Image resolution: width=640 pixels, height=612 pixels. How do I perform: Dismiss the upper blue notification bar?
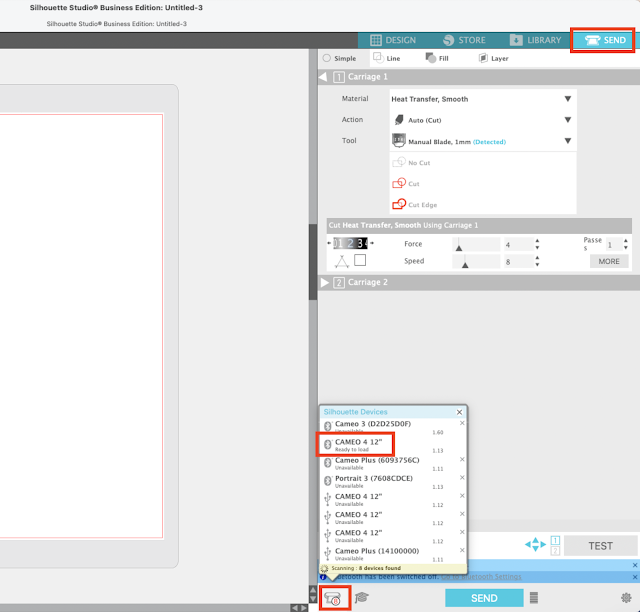635,565
